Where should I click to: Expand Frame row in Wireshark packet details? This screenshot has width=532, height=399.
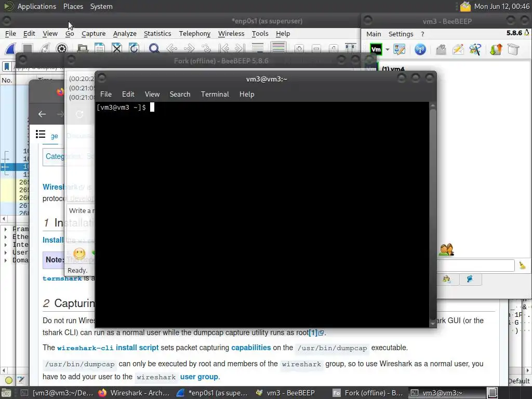click(5, 229)
